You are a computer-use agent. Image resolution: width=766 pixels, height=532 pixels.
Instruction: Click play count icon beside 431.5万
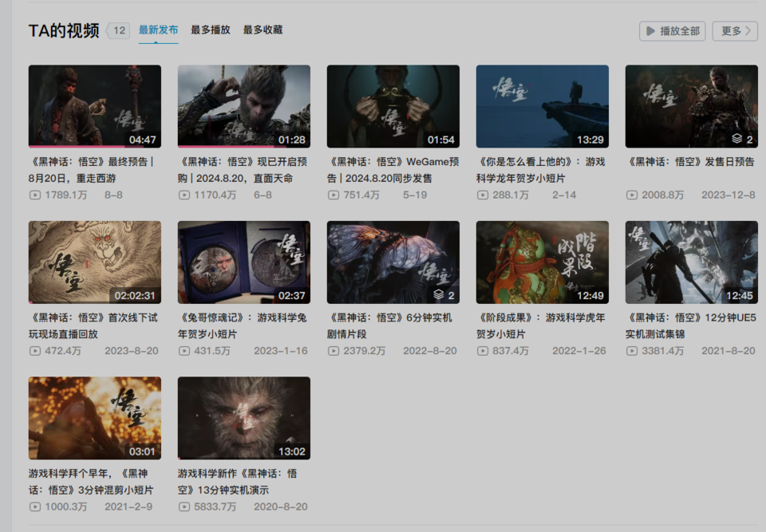(184, 351)
